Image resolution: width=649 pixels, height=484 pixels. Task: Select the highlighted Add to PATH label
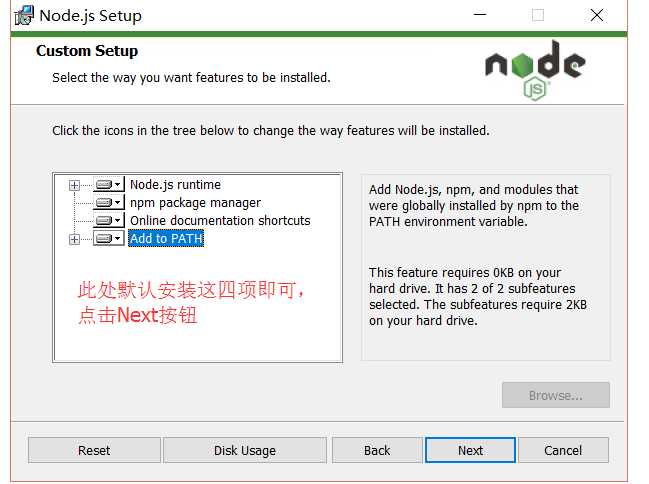tap(166, 239)
